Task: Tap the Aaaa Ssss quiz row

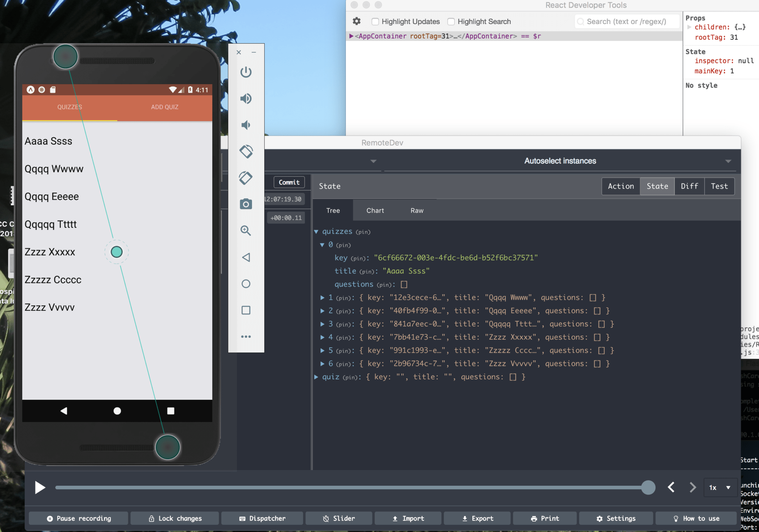Action: [x=117, y=141]
